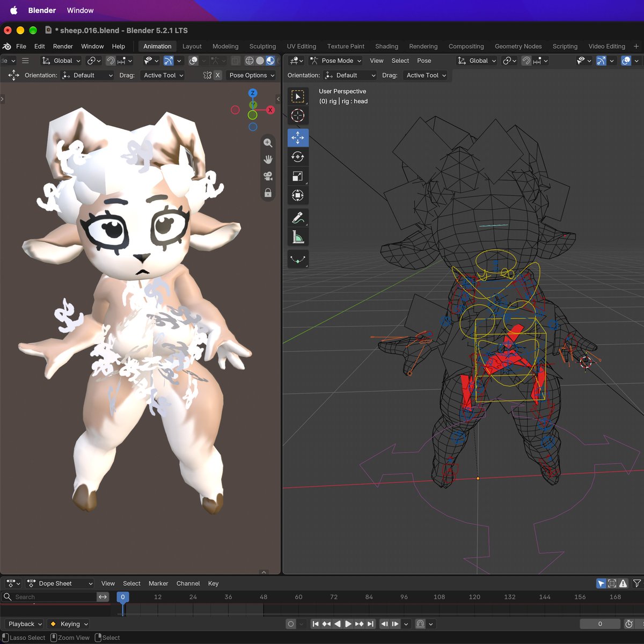
Task: Select the Transform tool
Action: click(298, 195)
